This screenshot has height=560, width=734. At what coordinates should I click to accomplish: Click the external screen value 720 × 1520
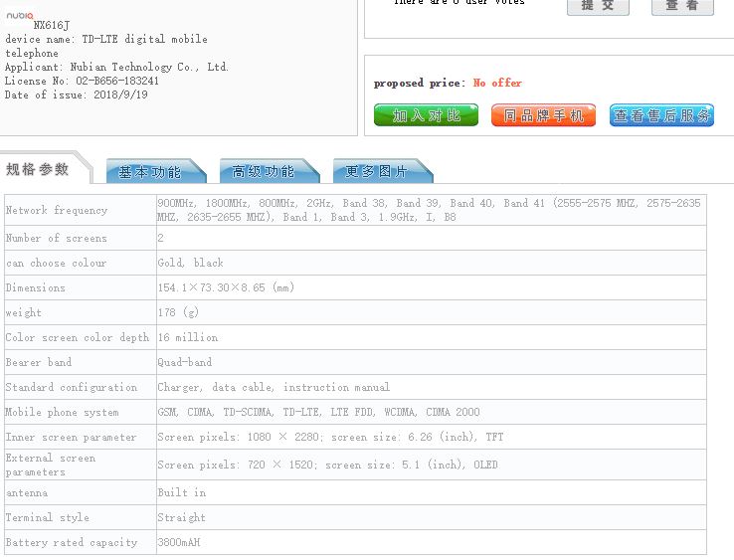327,465
